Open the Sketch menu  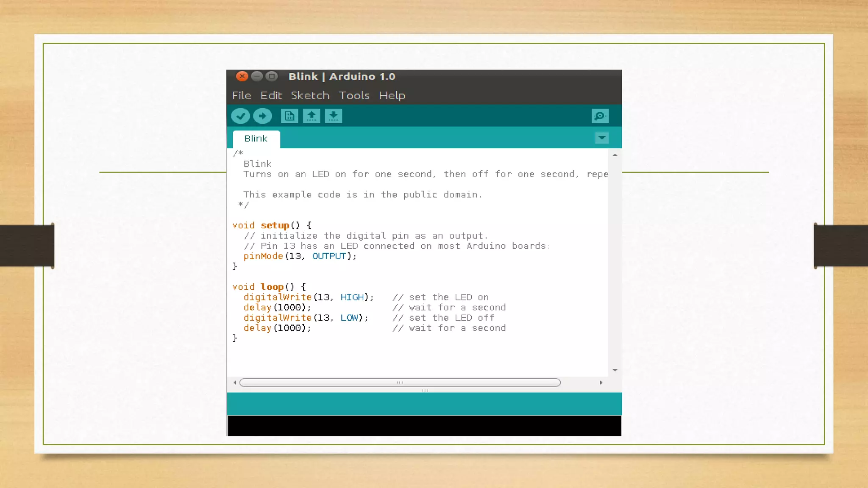coord(310,96)
